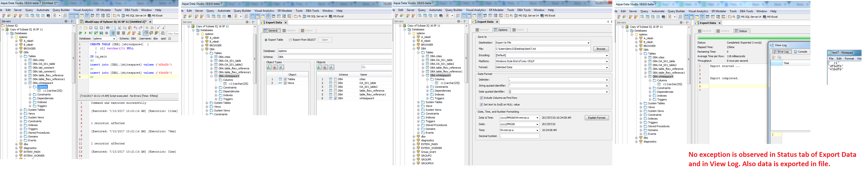Click the green check-all icon under Objects
The width and height of the screenshot is (868, 181).
tap(319, 67)
